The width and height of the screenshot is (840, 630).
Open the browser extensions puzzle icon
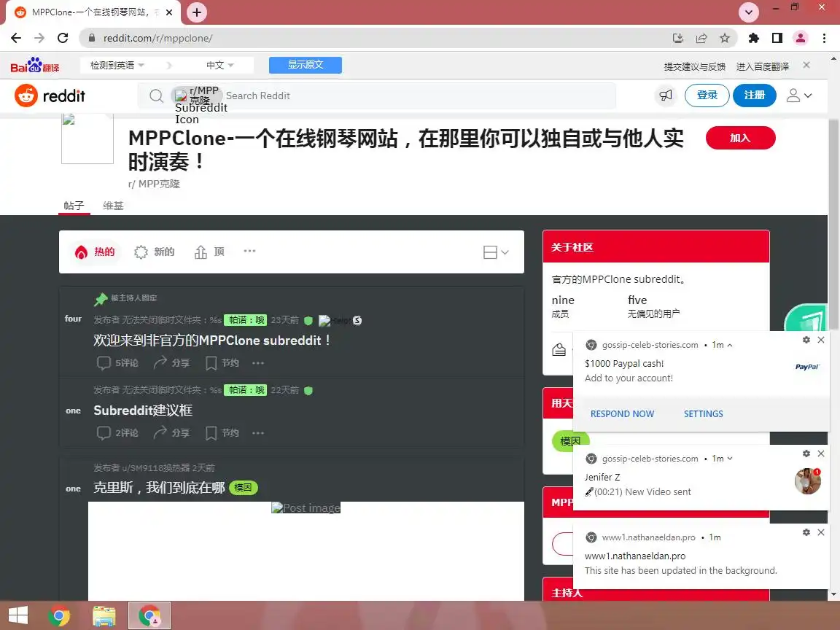tap(754, 38)
